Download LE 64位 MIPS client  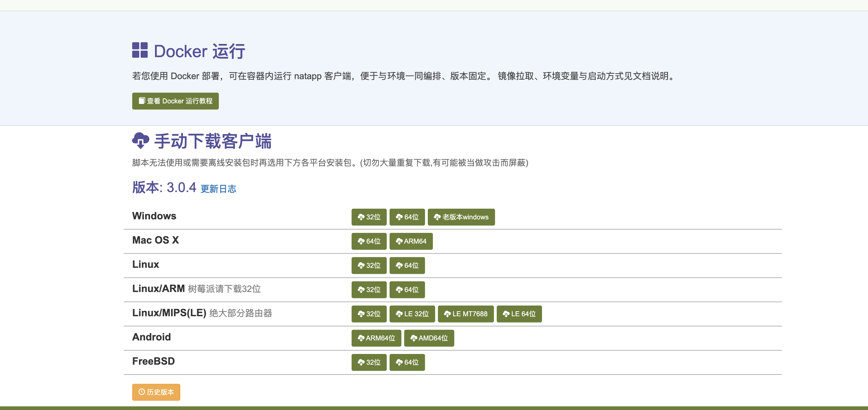(519, 314)
